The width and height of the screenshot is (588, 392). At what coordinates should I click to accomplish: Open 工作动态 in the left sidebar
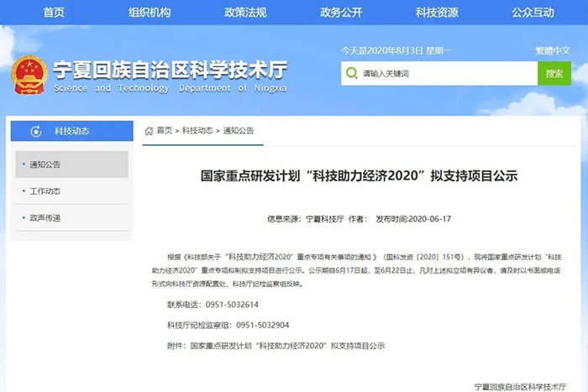(45, 191)
